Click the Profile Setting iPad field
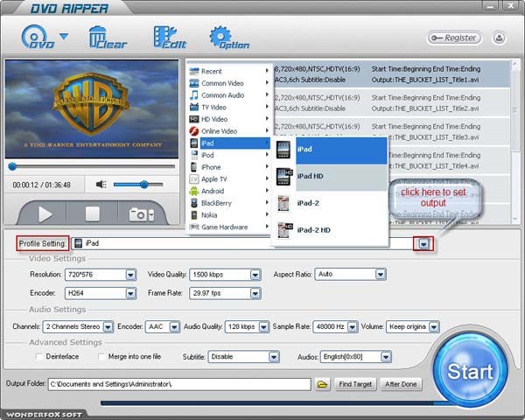The image size is (525, 420). [244, 243]
